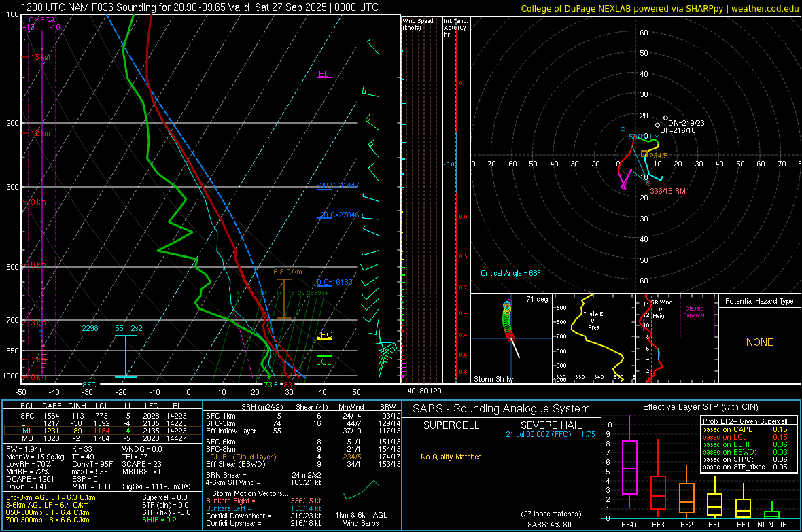802x532 pixels.
Task: Click the MU parcel CAPE value 1820
Action: tap(51, 438)
